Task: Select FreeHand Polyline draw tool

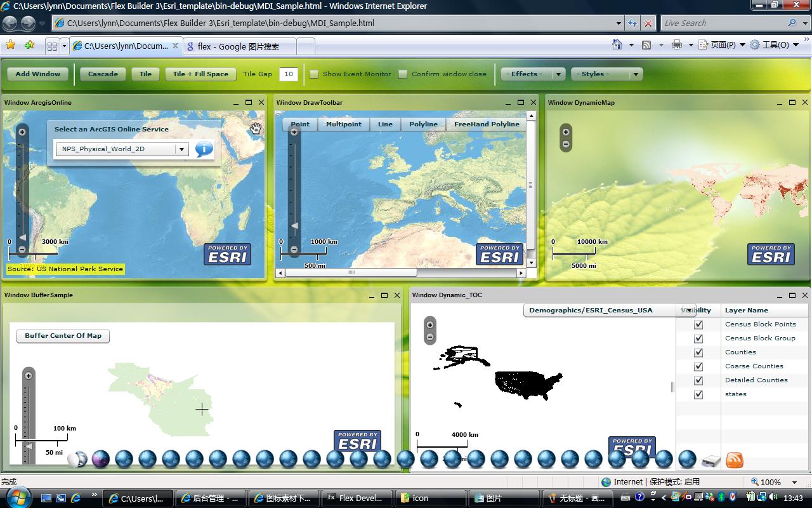Action: pyautogui.click(x=487, y=124)
